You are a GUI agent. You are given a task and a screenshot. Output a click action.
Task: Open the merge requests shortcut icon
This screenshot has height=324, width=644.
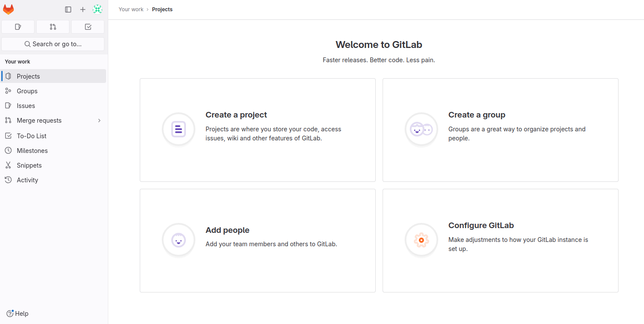pyautogui.click(x=53, y=27)
